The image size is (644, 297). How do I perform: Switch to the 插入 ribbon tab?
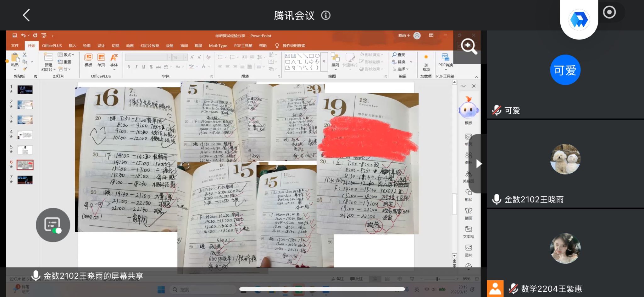coord(72,46)
